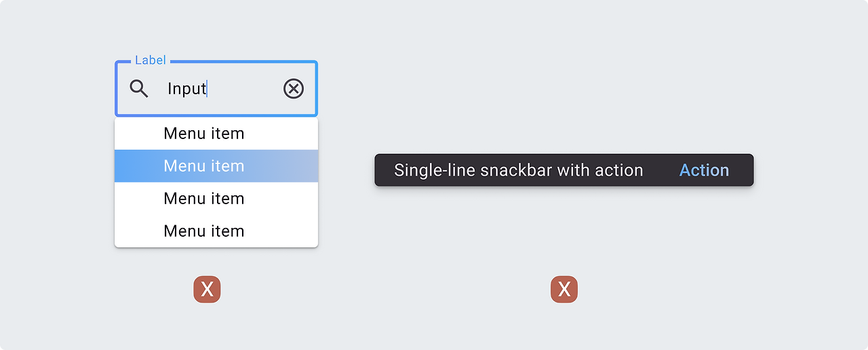
Task: Click the word 'Input' in the field
Action: point(186,89)
